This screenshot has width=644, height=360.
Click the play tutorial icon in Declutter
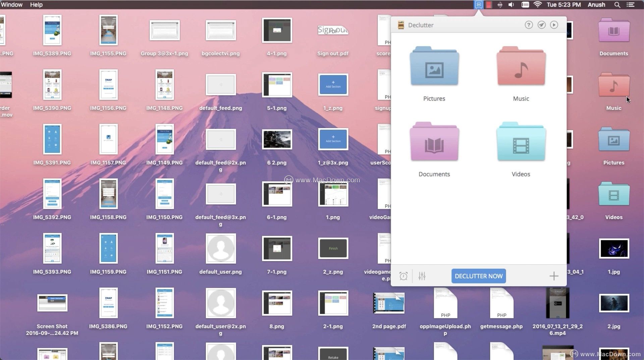pyautogui.click(x=554, y=25)
